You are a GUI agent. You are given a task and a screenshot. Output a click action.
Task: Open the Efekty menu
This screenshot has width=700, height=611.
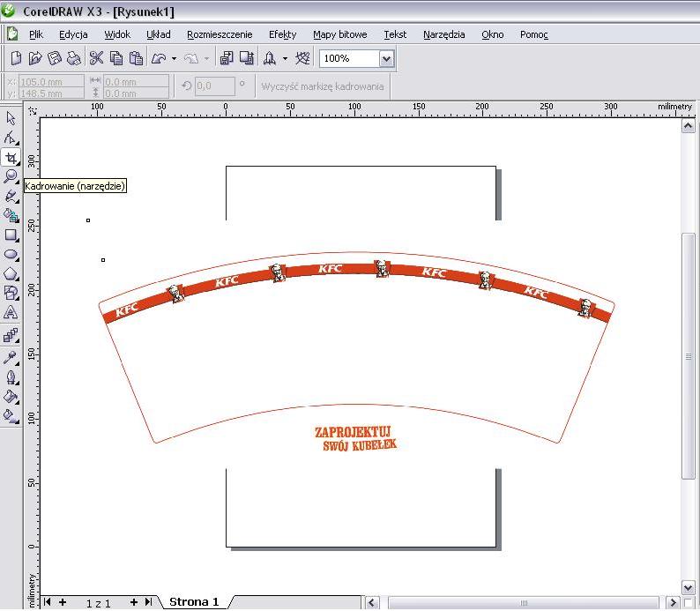[282, 34]
